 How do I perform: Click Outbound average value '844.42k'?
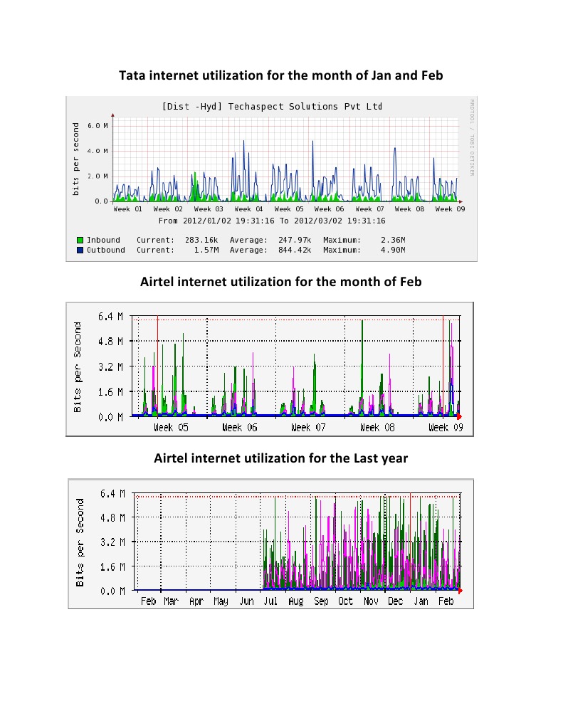coord(295,250)
